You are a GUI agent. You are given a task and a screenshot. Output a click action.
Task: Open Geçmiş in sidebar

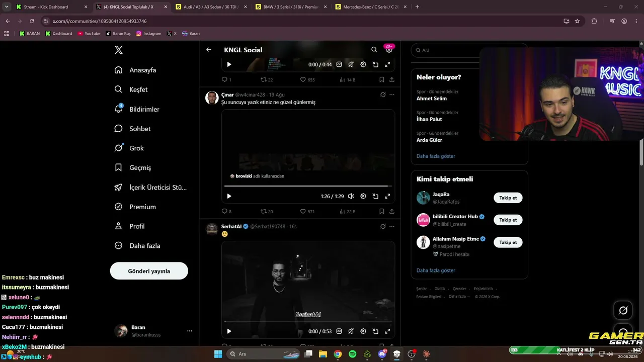coord(133,167)
